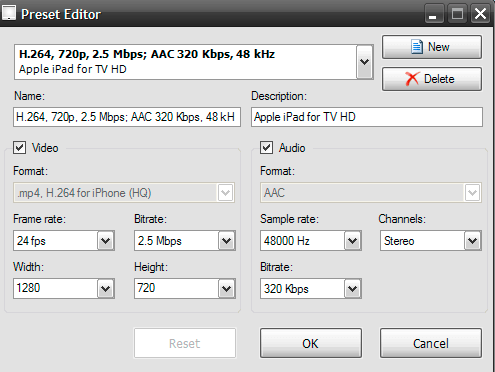Click the Frame rate label

40,219
